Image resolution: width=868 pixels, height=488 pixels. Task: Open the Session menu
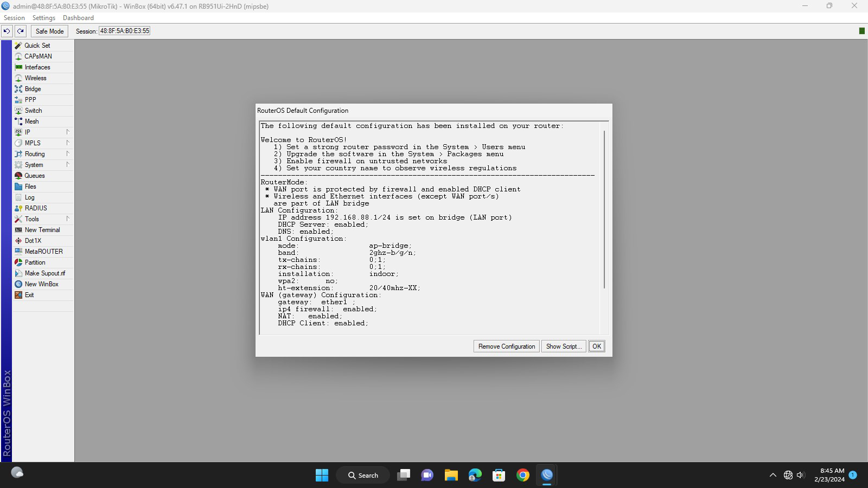tap(14, 18)
